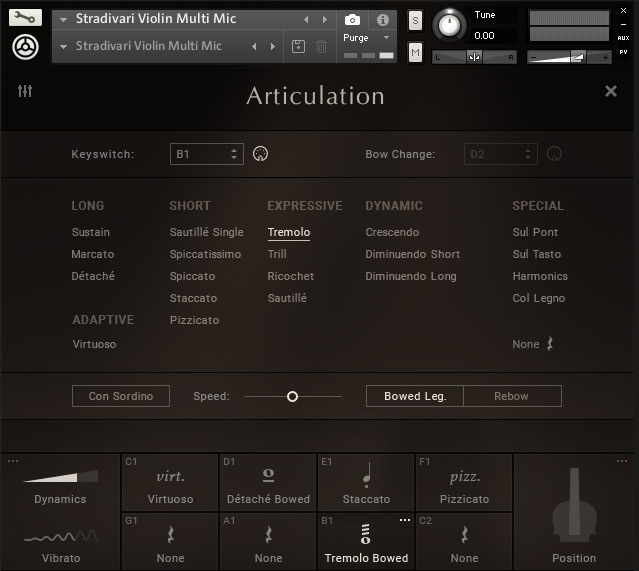Open the violin Position panel
639x571 pixels.
pos(574,512)
